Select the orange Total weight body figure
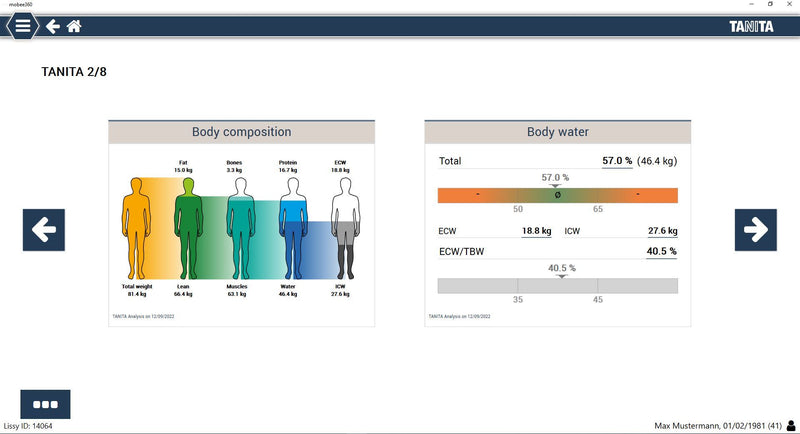800x434 pixels. (135, 225)
